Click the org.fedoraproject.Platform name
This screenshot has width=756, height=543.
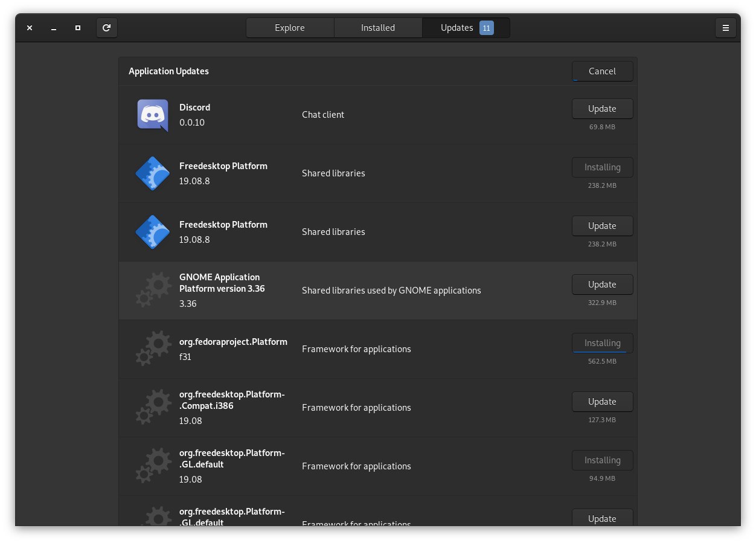click(x=233, y=342)
